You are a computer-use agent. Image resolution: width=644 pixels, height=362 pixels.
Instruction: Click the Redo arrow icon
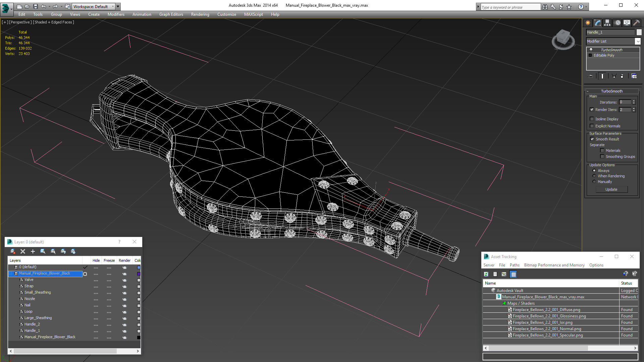click(55, 6)
